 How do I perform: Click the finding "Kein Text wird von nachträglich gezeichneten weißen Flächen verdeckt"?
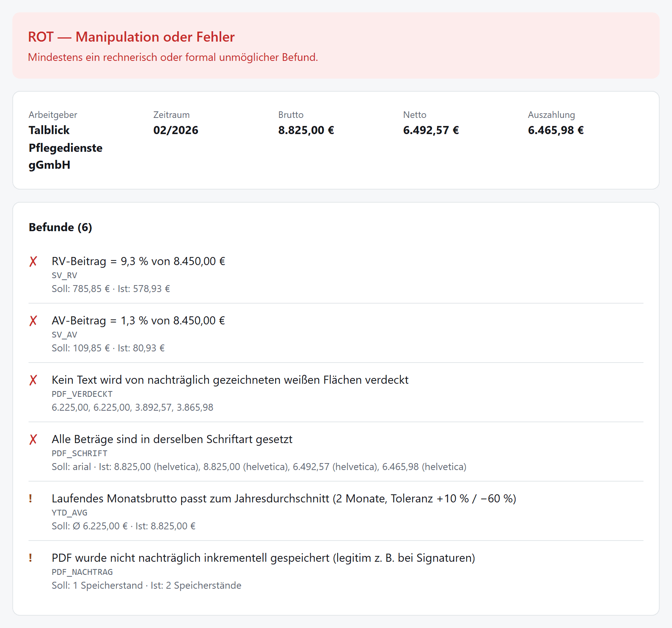tap(230, 380)
